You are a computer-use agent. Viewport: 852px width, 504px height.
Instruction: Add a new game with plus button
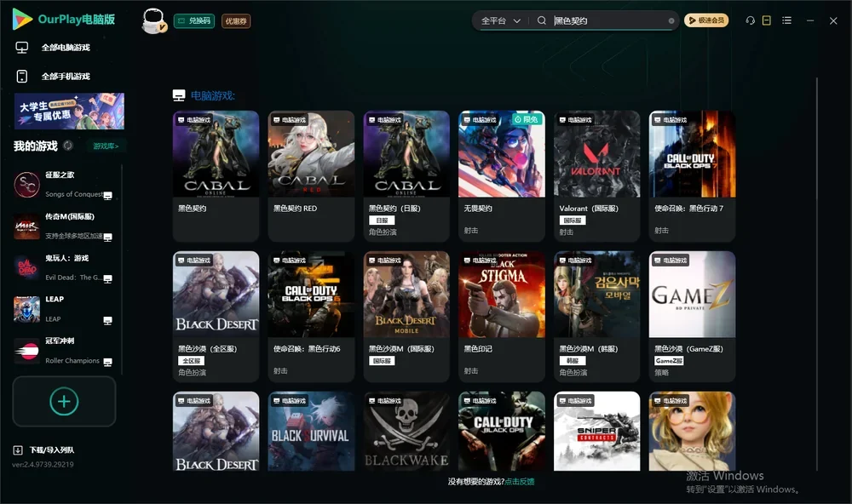[x=64, y=401]
